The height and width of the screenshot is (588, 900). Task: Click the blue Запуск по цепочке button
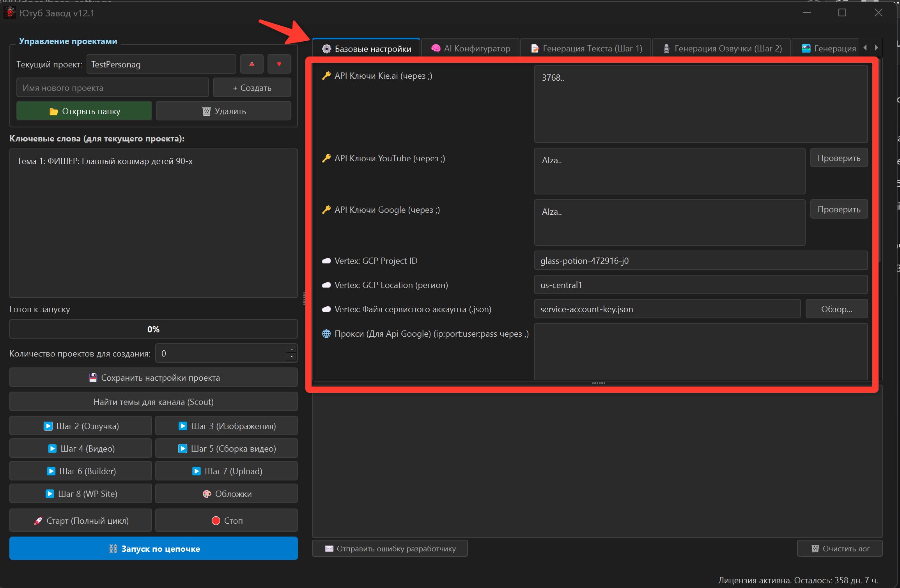154,549
